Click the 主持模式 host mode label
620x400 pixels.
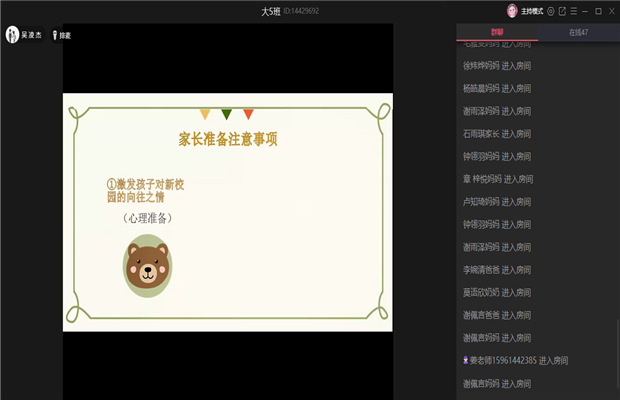[532, 11]
